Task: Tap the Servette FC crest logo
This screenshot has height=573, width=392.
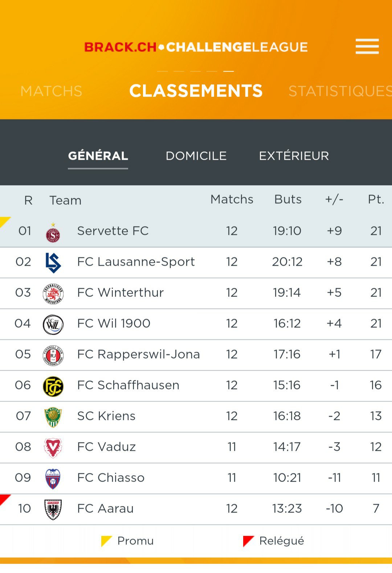Action: [53, 233]
